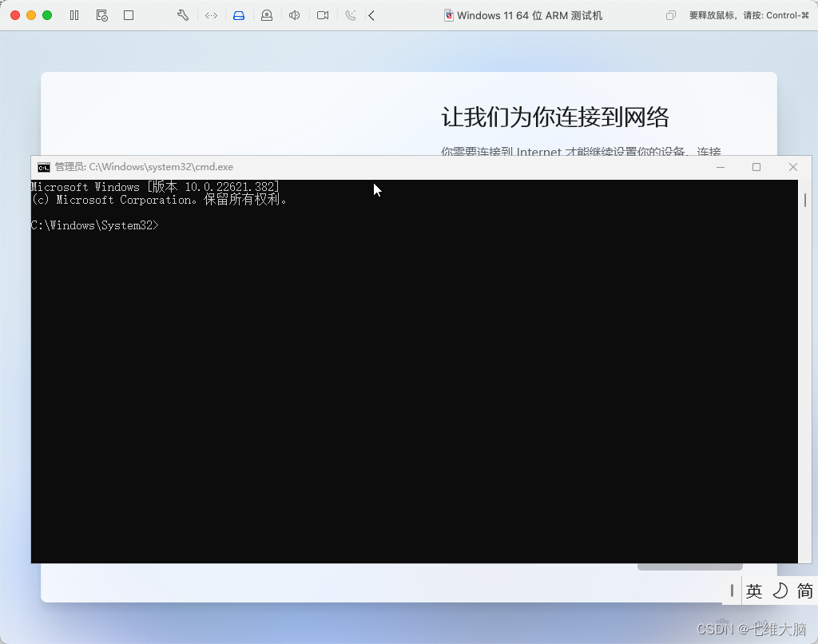Viewport: 818px width, 644px height.
Task: Click the network adapter arrows icon
Action: point(211,16)
